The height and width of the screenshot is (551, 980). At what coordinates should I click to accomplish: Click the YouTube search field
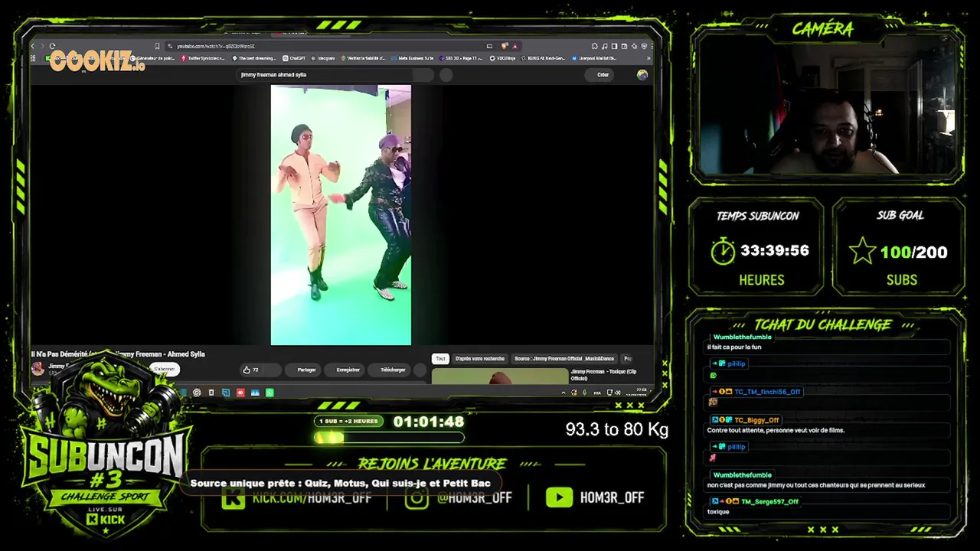point(325,75)
